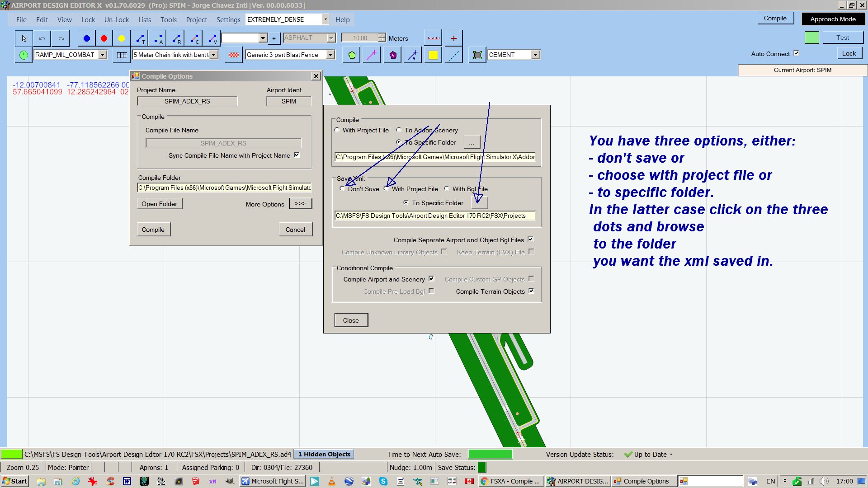Click the green color swatch near Test
The height and width of the screenshot is (488, 868).
coord(811,38)
